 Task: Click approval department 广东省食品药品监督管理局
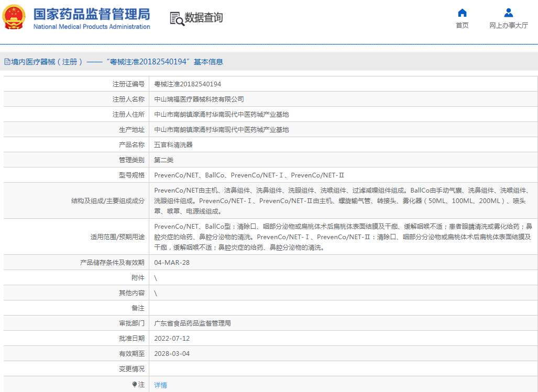coord(192,323)
